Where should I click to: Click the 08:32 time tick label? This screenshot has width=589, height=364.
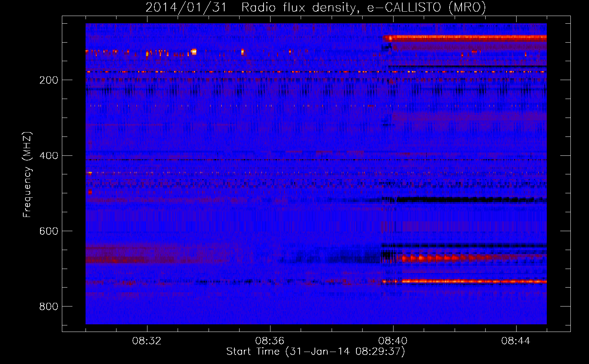[x=147, y=341]
